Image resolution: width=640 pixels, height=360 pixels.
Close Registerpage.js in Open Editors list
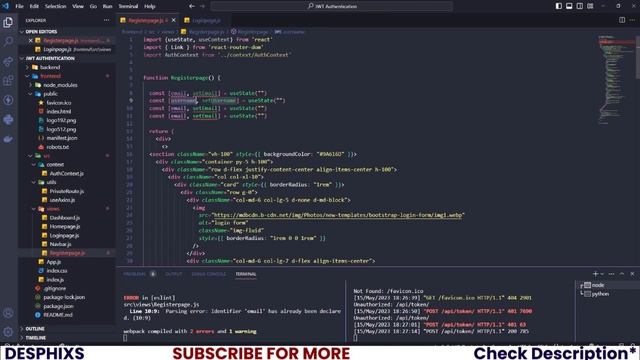click(x=31, y=40)
